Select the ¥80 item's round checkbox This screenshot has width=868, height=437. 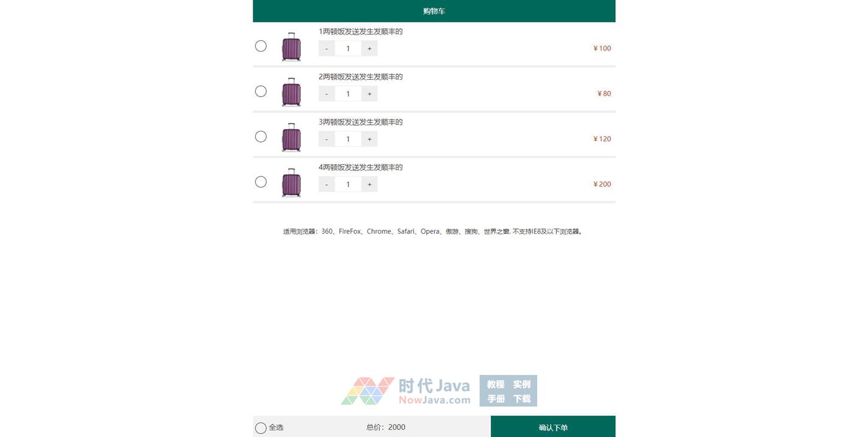pyautogui.click(x=261, y=91)
